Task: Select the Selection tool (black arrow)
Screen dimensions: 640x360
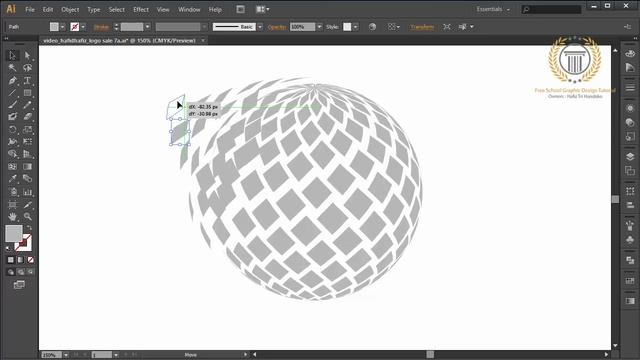Action: [12, 55]
